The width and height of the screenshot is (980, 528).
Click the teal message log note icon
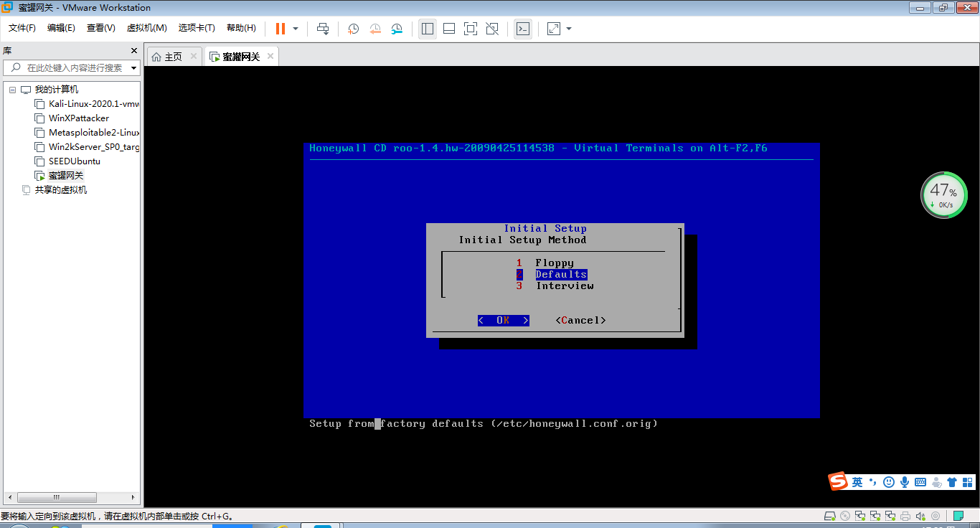(x=958, y=516)
